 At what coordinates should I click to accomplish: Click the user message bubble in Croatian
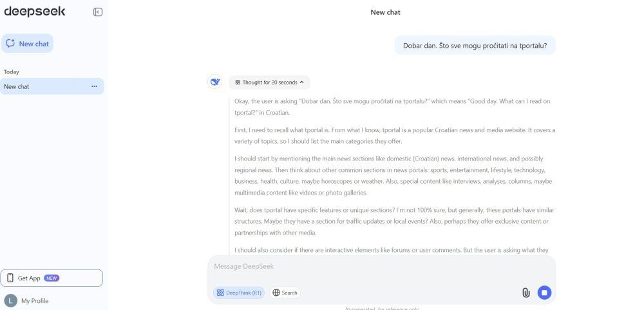click(x=475, y=45)
